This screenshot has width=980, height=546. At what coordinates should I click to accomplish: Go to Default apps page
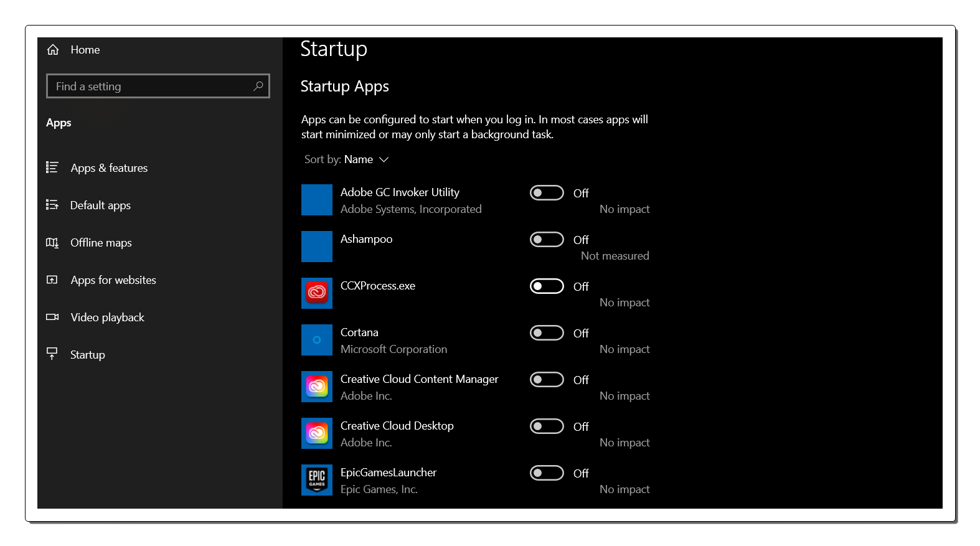pyautogui.click(x=100, y=205)
